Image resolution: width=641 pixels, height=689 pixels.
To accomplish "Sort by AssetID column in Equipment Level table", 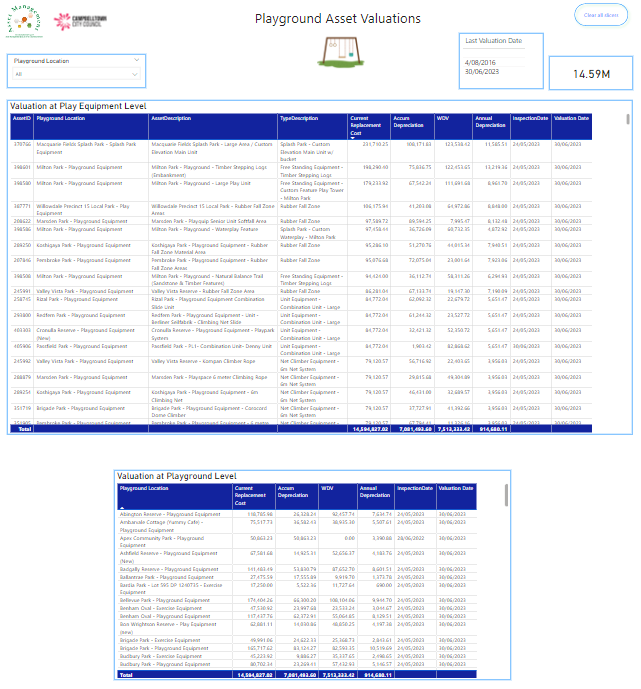I will [x=22, y=118].
